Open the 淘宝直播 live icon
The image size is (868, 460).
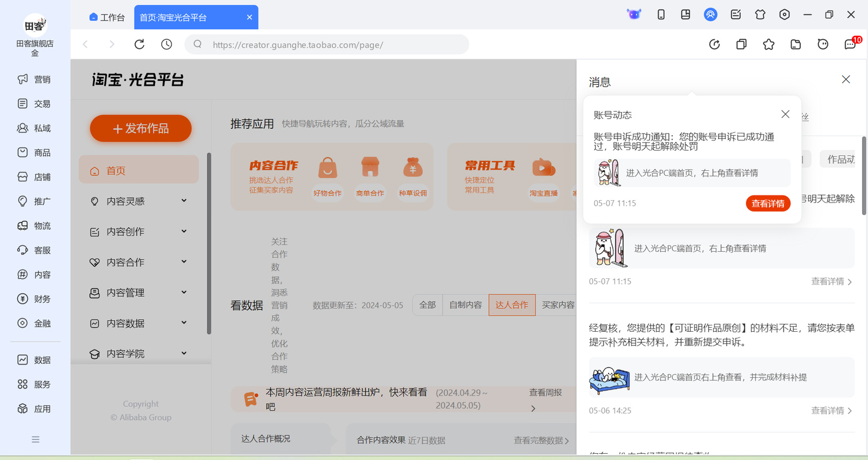pos(544,168)
